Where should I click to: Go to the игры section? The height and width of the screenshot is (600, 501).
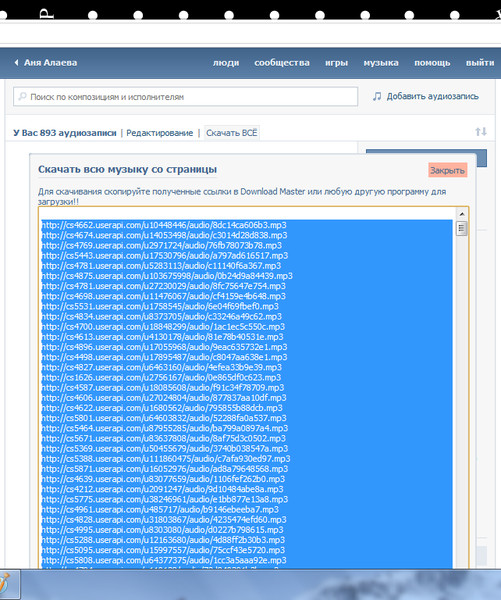(336, 63)
